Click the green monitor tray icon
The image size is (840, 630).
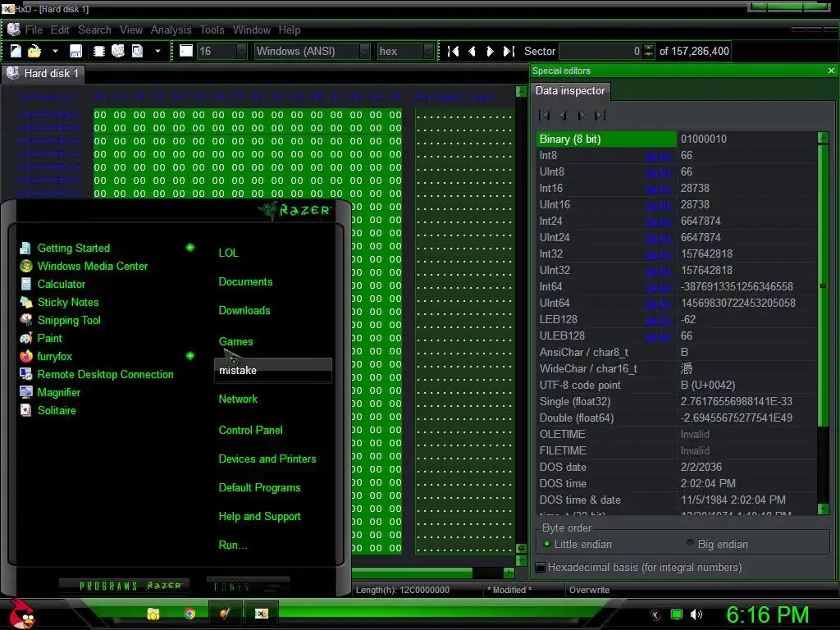[677, 614]
